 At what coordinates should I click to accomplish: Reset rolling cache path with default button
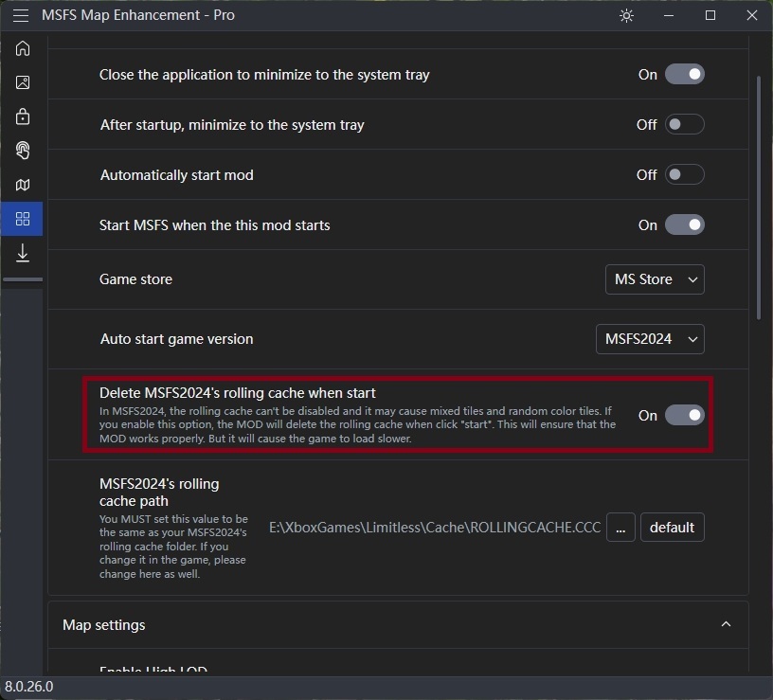(x=672, y=528)
